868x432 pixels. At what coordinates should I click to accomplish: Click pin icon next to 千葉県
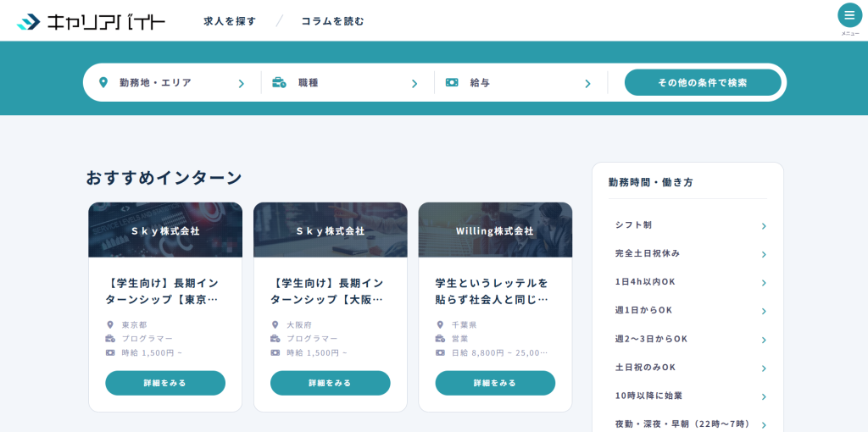click(440, 324)
